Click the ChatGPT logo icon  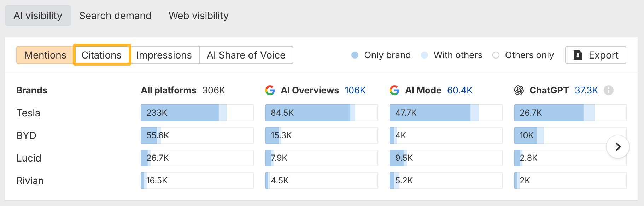pos(519,90)
